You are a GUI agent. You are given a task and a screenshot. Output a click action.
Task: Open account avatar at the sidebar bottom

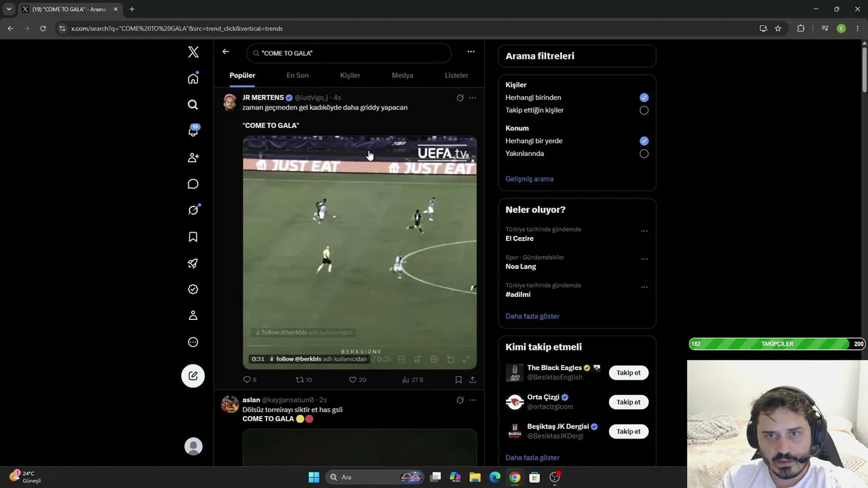tap(193, 446)
